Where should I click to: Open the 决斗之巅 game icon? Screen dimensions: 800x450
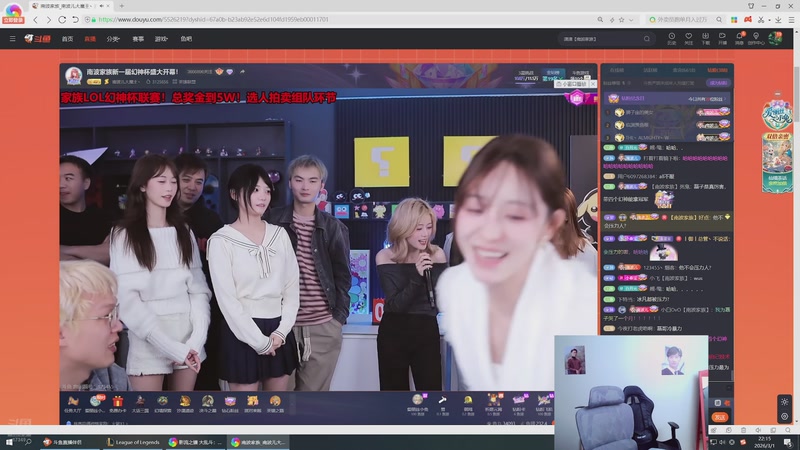coord(207,404)
